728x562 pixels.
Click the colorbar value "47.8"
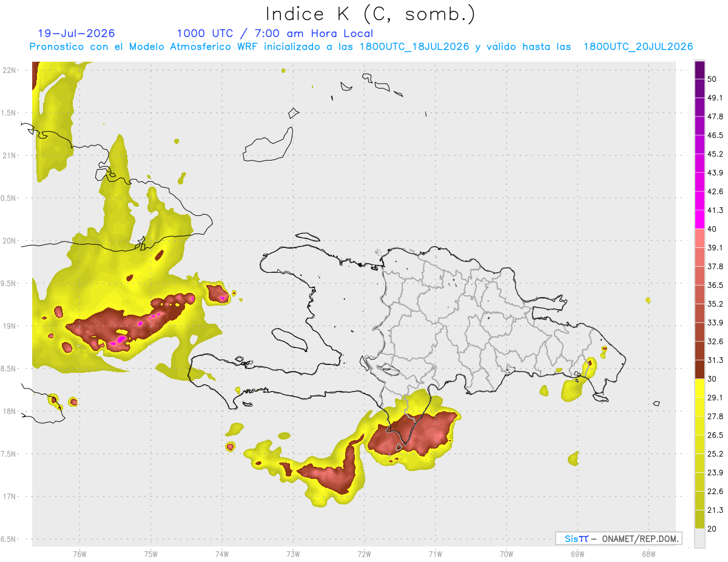click(x=716, y=116)
